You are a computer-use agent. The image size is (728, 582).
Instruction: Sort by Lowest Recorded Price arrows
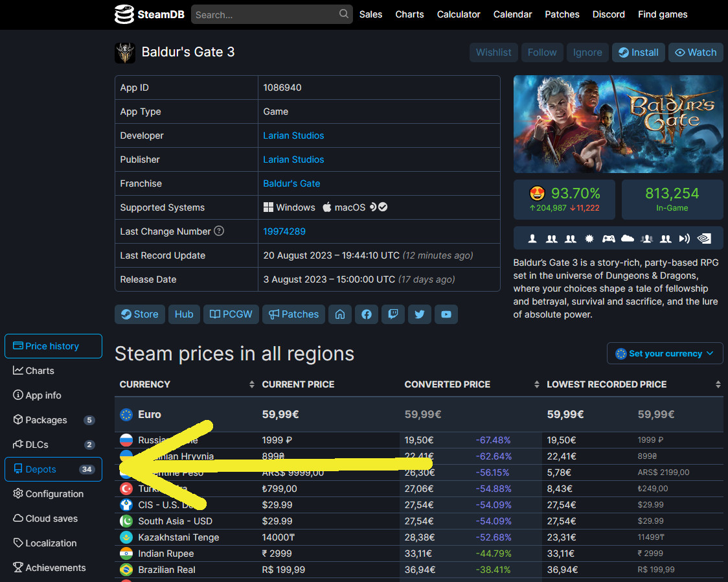point(718,384)
